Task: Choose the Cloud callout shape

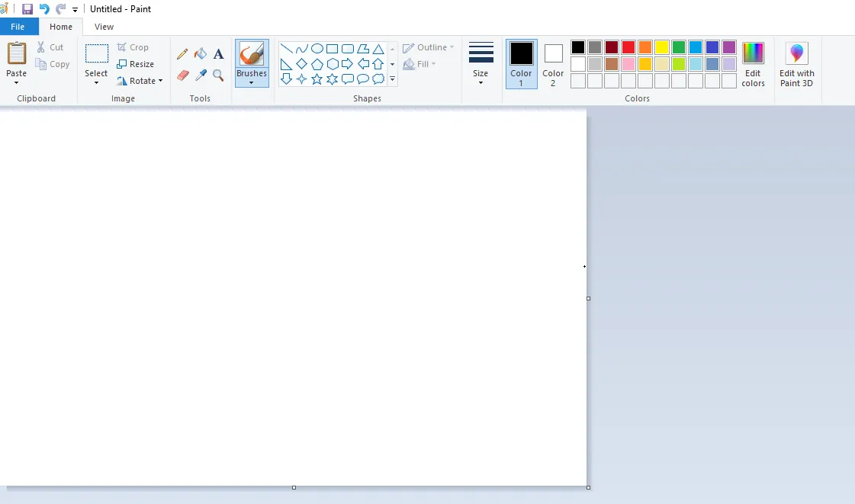Action: tap(378, 79)
